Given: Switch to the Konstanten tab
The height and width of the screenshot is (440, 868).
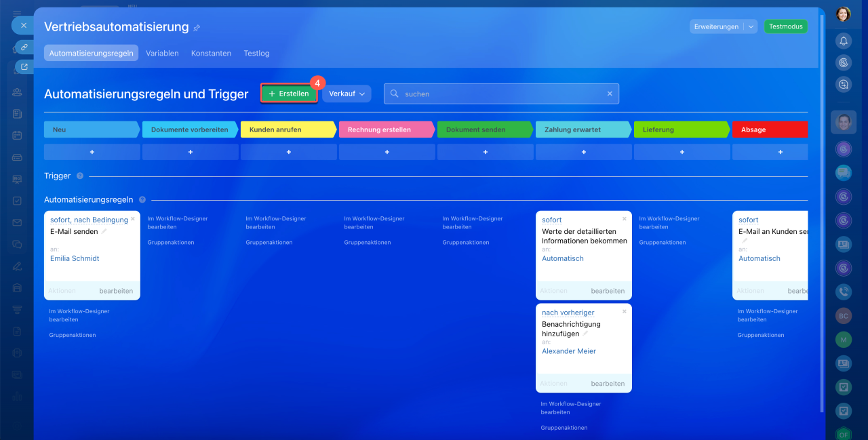Looking at the screenshot, I should [x=211, y=53].
